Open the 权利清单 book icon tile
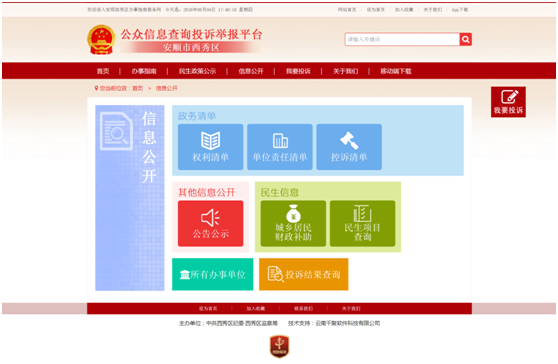558x364 pixels. pyautogui.click(x=210, y=147)
